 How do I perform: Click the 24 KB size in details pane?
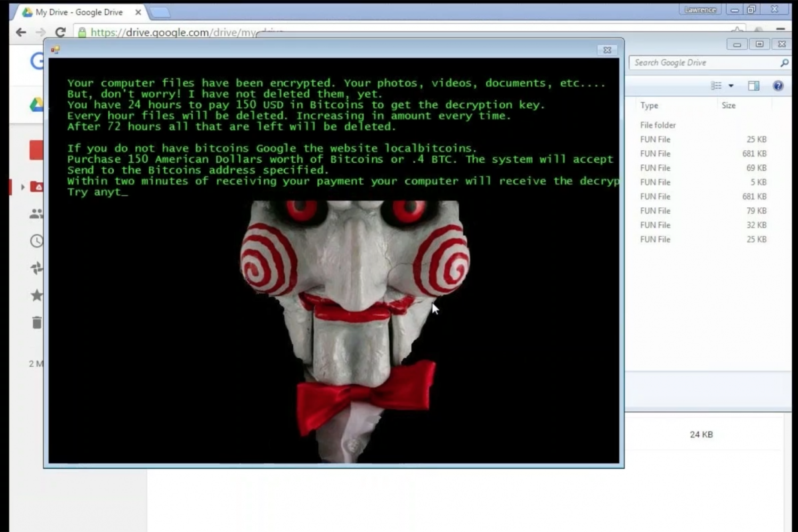[701, 435]
